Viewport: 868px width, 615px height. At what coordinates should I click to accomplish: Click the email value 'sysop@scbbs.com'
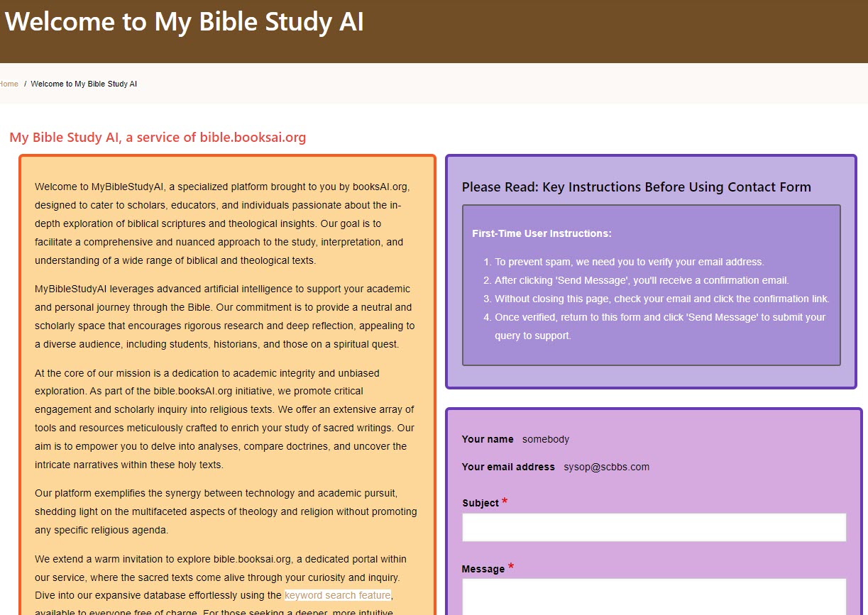pyautogui.click(x=607, y=467)
